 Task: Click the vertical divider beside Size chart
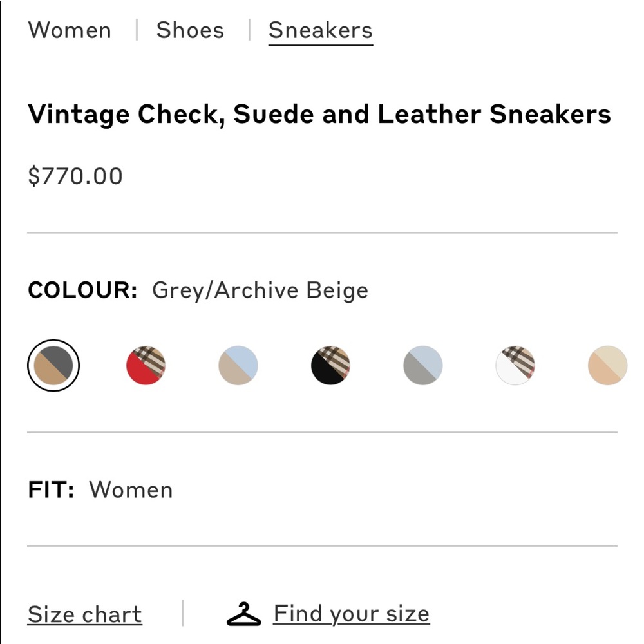coord(183,613)
